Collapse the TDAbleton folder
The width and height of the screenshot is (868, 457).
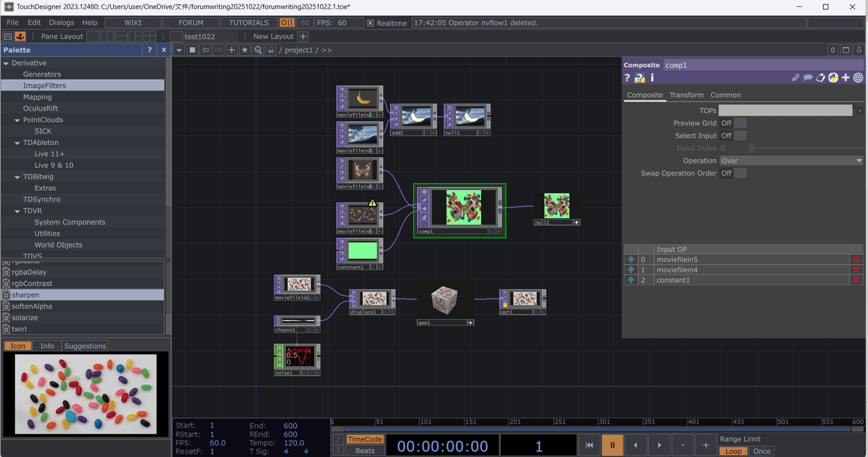click(x=18, y=142)
